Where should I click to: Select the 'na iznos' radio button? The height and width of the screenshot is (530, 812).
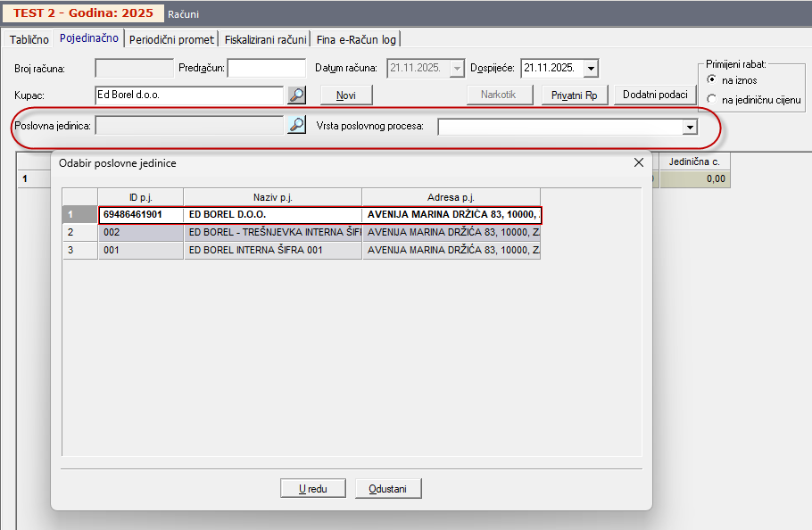[711, 80]
